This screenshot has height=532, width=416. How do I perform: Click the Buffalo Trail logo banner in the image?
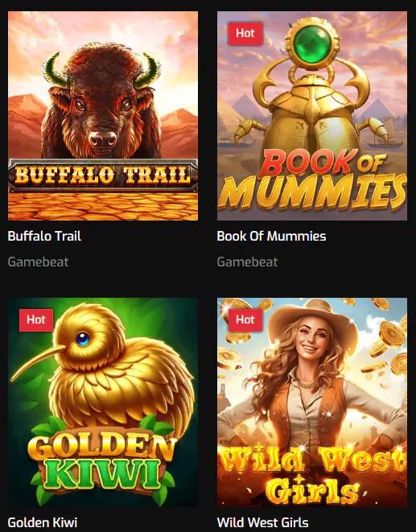pyautogui.click(x=103, y=175)
